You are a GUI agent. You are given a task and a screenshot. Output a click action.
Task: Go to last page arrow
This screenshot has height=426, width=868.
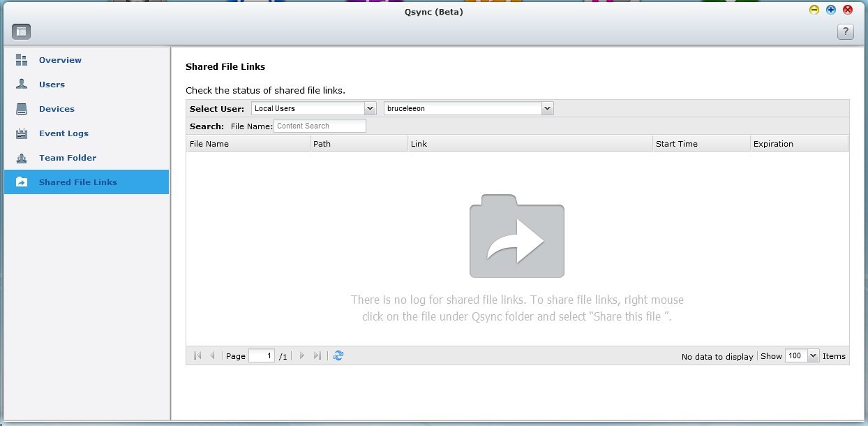tap(317, 356)
